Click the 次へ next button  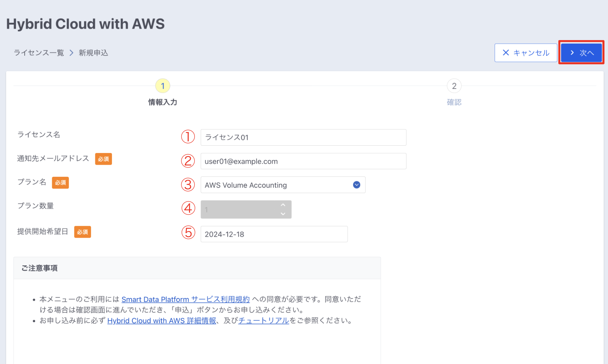click(581, 53)
